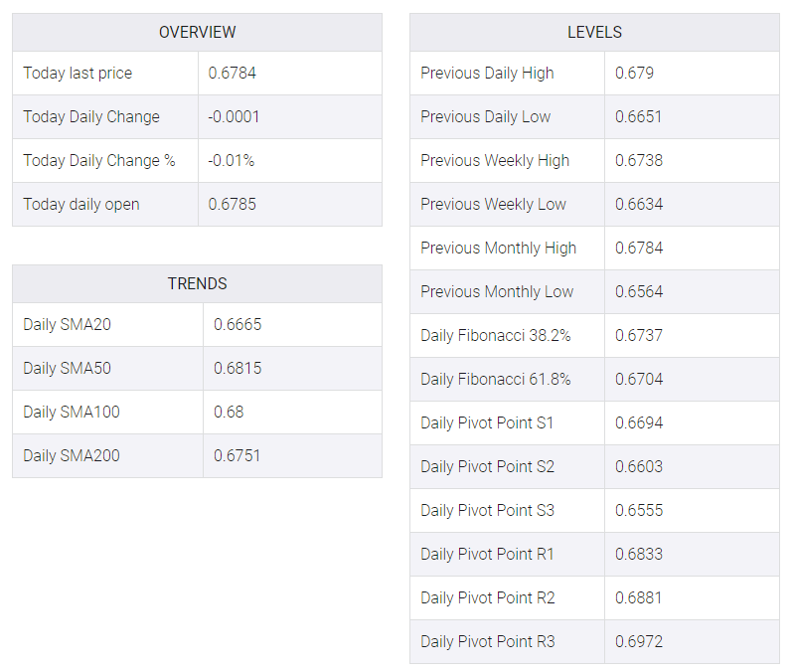Click the TRENDS table header
This screenshot has height=672, width=794.
[x=197, y=283]
